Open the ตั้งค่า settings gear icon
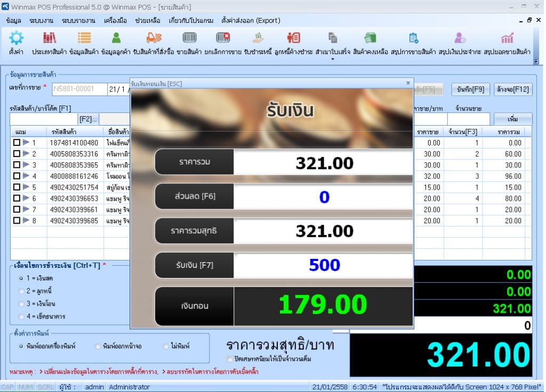 click(16, 38)
